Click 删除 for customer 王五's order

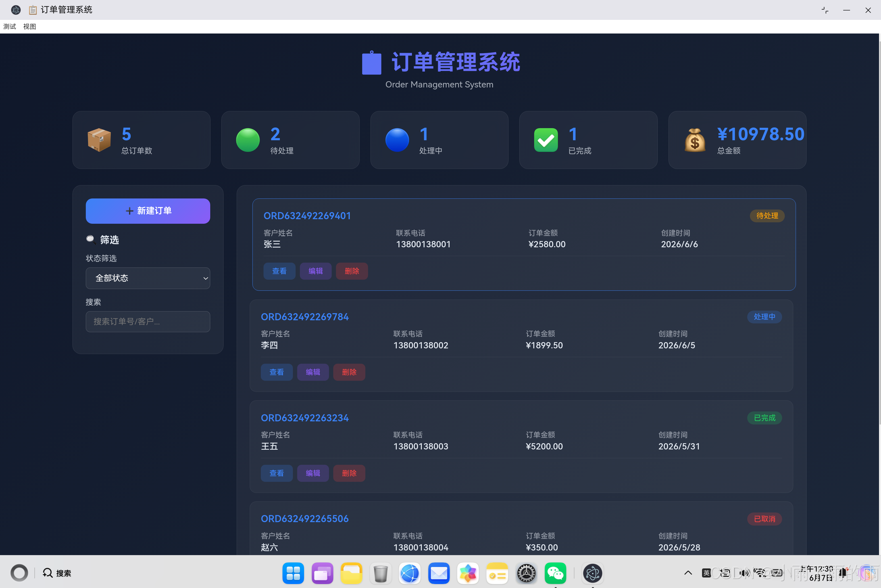click(349, 473)
